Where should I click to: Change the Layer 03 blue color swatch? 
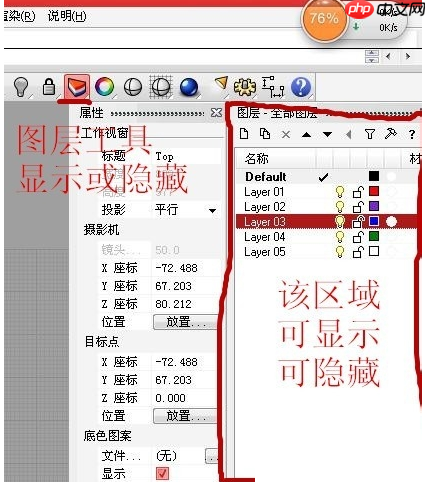(374, 221)
